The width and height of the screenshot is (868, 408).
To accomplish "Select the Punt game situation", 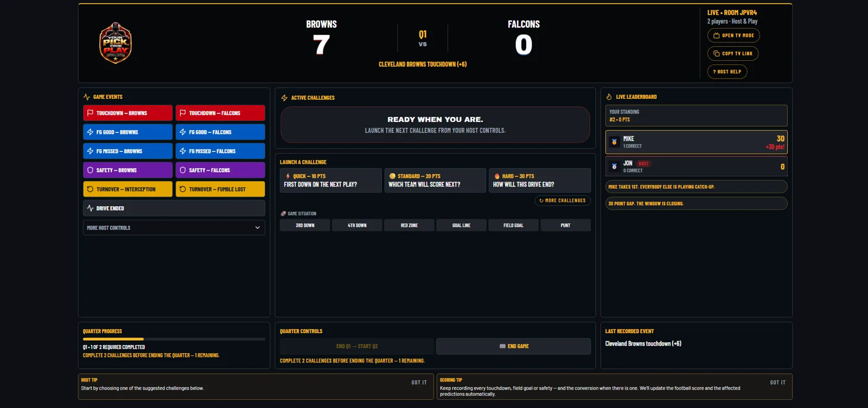I will click(x=565, y=225).
